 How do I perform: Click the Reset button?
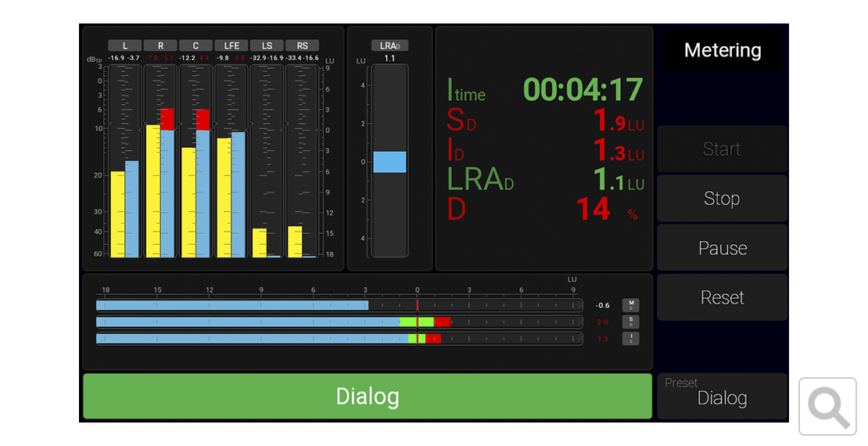pyautogui.click(x=722, y=297)
